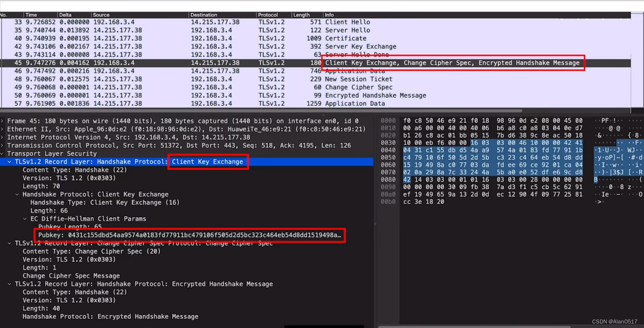Select packet 45 Client Key Exchange row

click(x=315, y=63)
